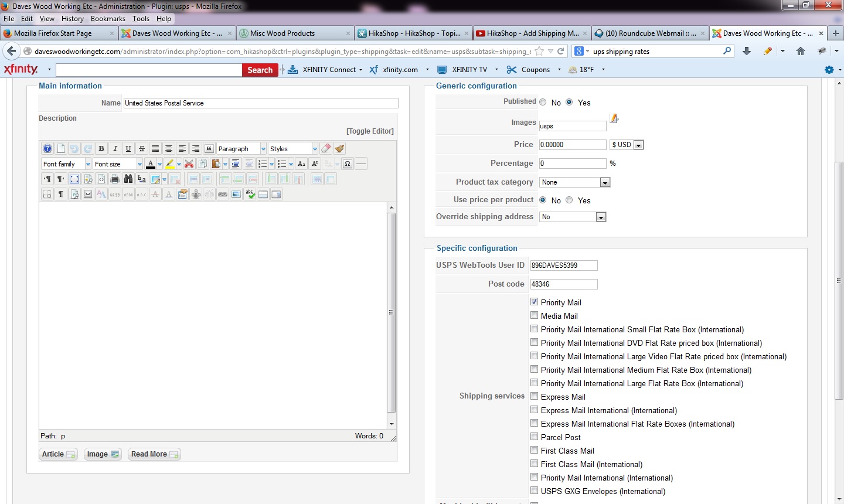
Task: Insert an anchor with the anchor icon
Action: coord(196,194)
